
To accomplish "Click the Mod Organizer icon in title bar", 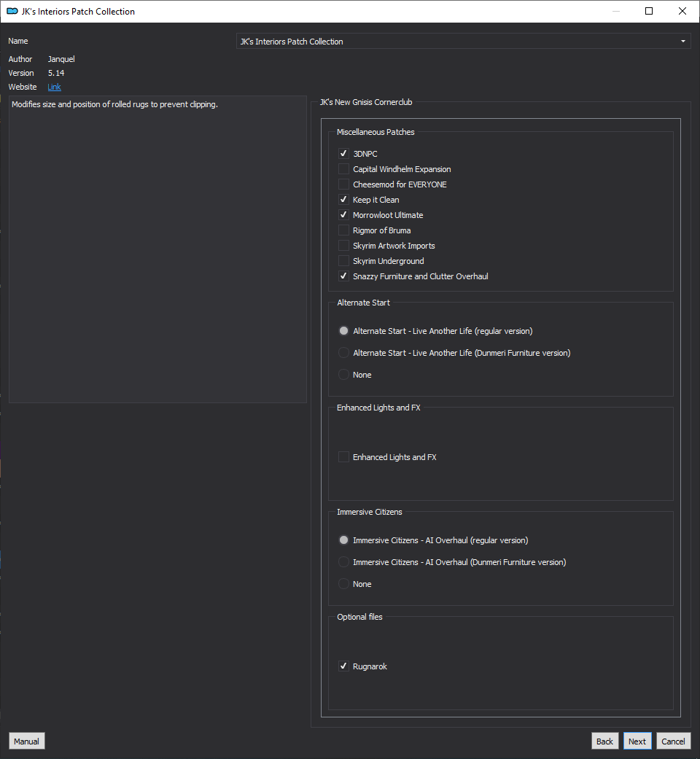I will [12, 11].
